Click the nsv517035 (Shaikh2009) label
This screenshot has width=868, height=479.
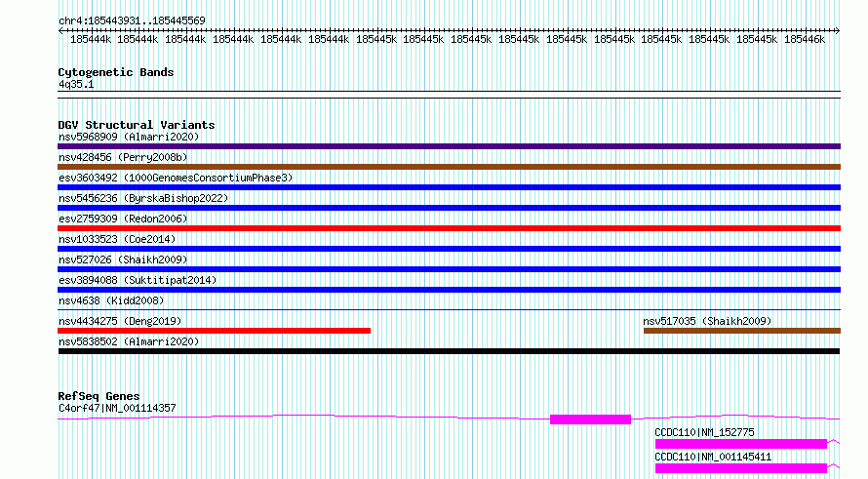point(707,321)
